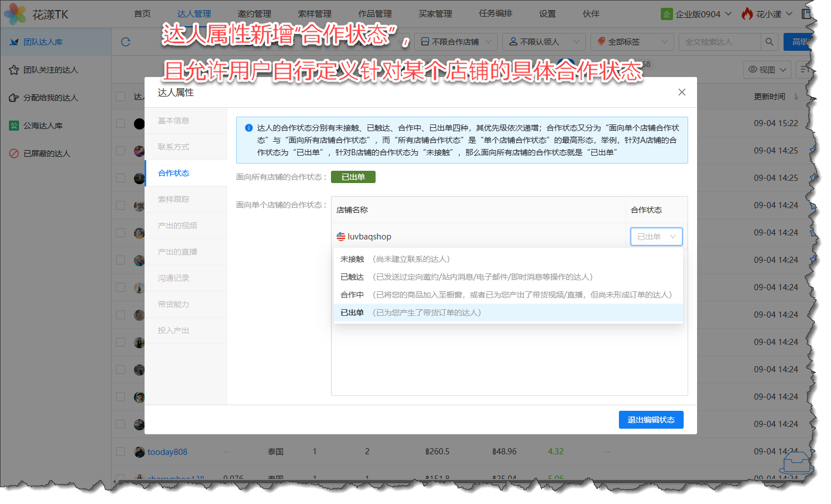
Task: Click the floating inbox tray icon
Action: pyautogui.click(x=796, y=462)
